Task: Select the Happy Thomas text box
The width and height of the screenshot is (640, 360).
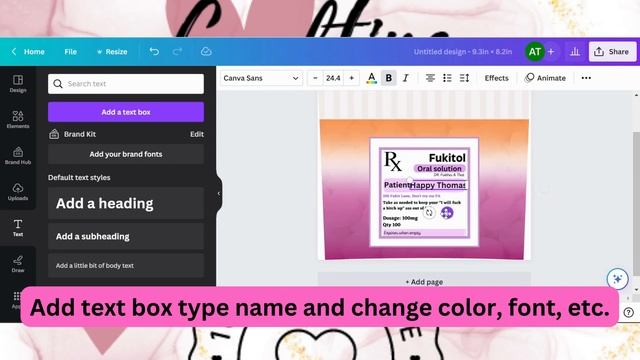Action: coord(438,185)
